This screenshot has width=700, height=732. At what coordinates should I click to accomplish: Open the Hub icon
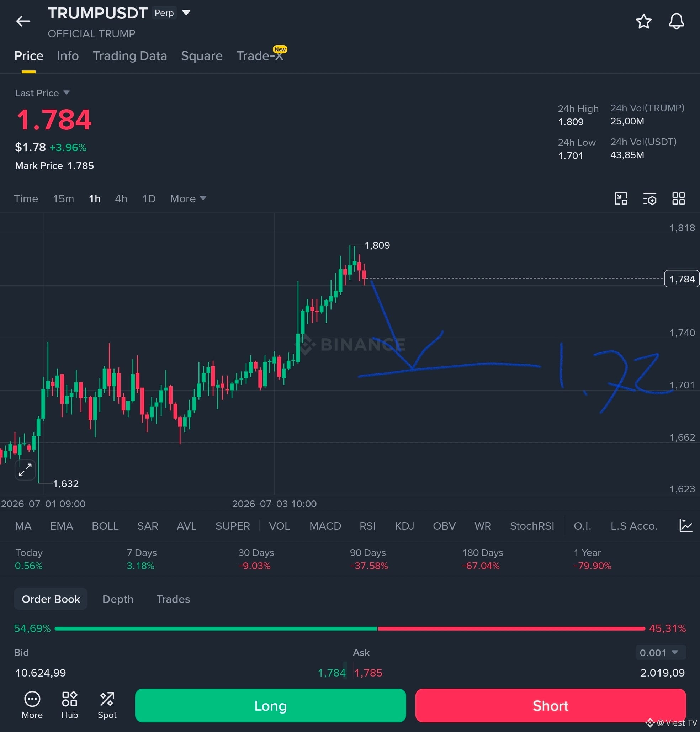pyautogui.click(x=69, y=705)
